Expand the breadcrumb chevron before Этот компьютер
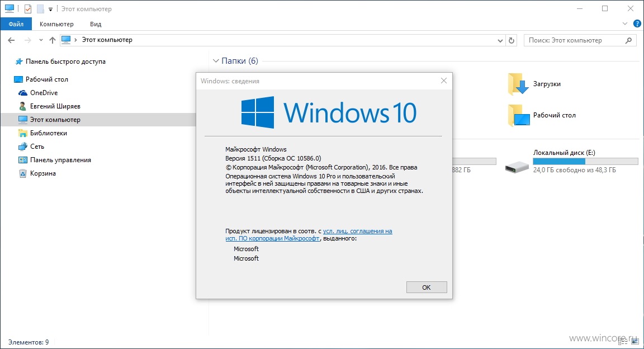The image size is (644, 349). [75, 40]
